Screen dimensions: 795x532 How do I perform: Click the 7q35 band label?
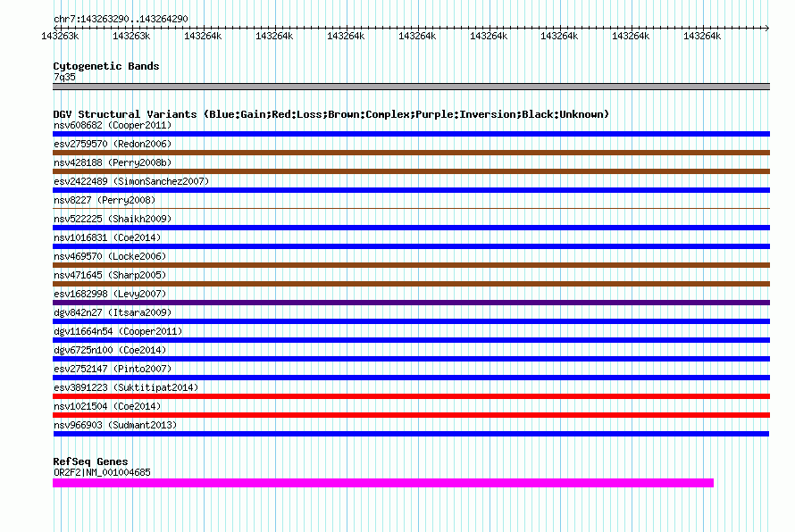click(x=64, y=77)
